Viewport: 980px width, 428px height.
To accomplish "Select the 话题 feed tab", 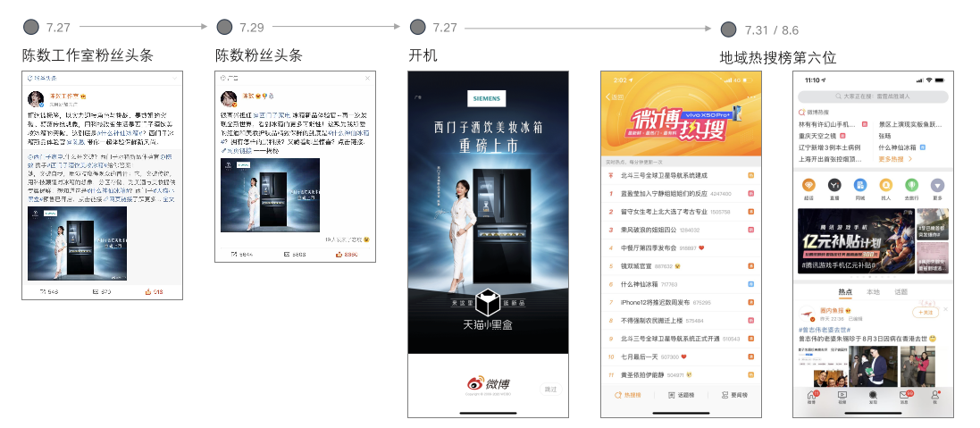I will [901, 292].
